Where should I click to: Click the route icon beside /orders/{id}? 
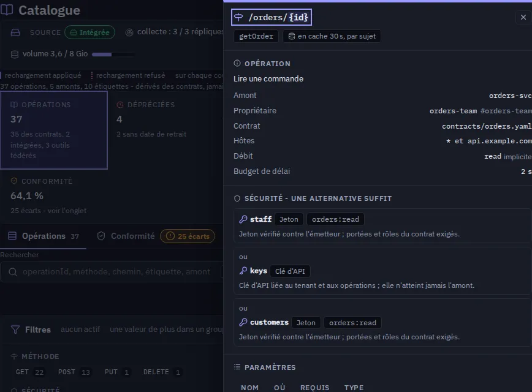point(238,17)
